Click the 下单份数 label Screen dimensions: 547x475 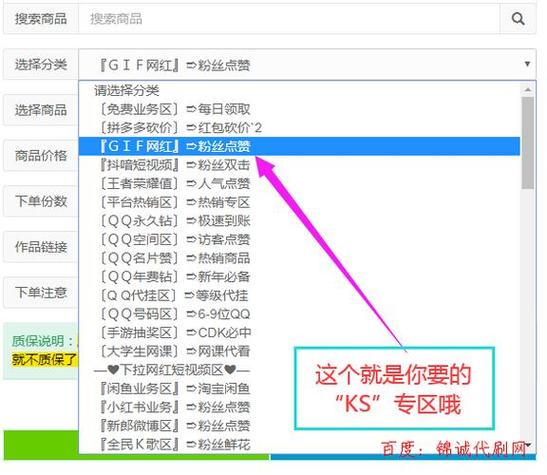(41, 201)
